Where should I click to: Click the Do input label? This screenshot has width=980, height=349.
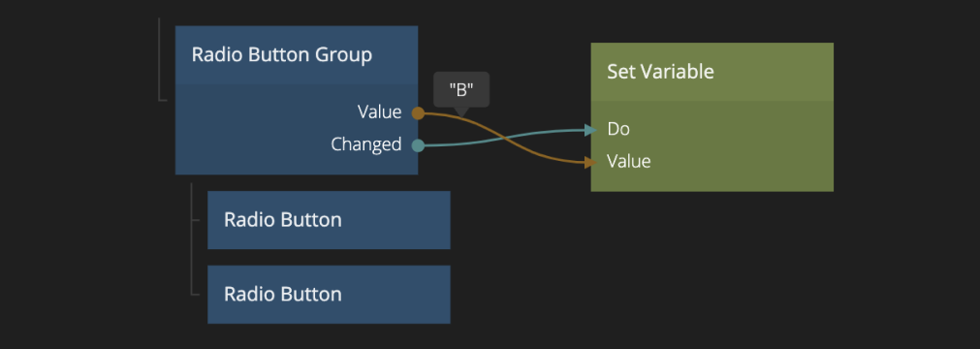(x=618, y=129)
